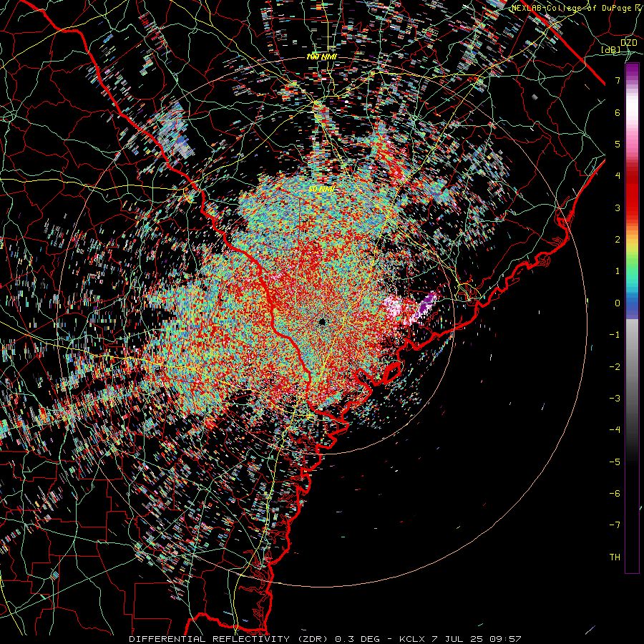Click "(ZDR)" in the bottom caption
The width and height of the screenshot is (644, 644).
tap(312, 639)
